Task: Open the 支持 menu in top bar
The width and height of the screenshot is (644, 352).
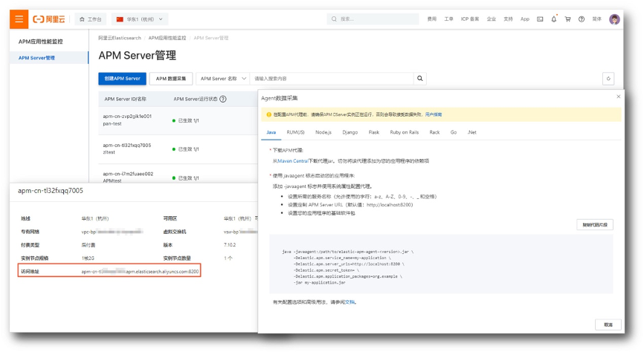Action: tap(508, 19)
